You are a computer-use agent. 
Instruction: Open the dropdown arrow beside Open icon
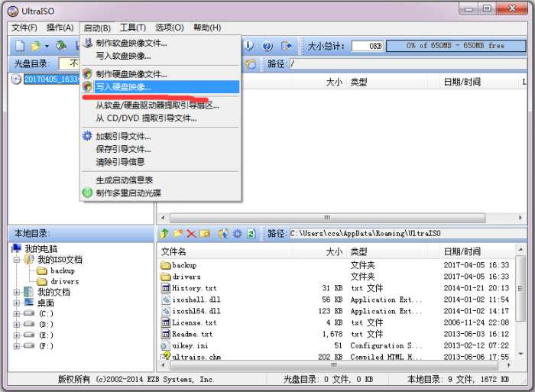pyautogui.click(x=47, y=46)
